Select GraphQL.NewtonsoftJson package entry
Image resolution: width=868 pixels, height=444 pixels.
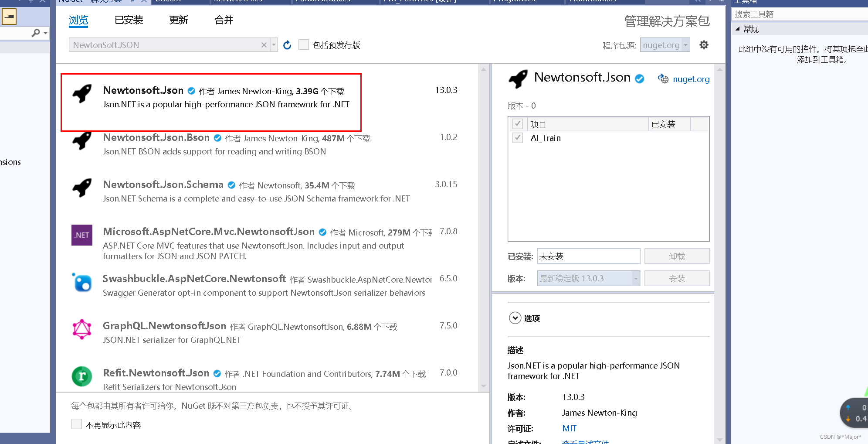click(x=266, y=333)
